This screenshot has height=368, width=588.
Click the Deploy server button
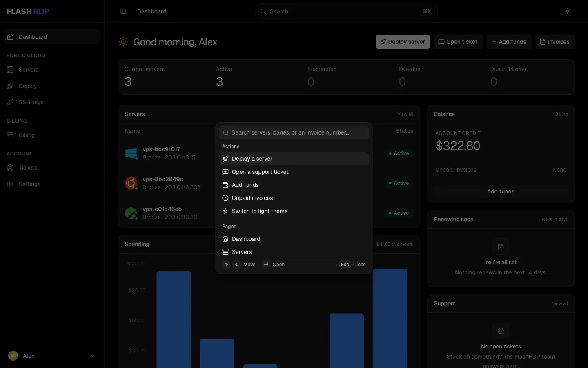(403, 42)
